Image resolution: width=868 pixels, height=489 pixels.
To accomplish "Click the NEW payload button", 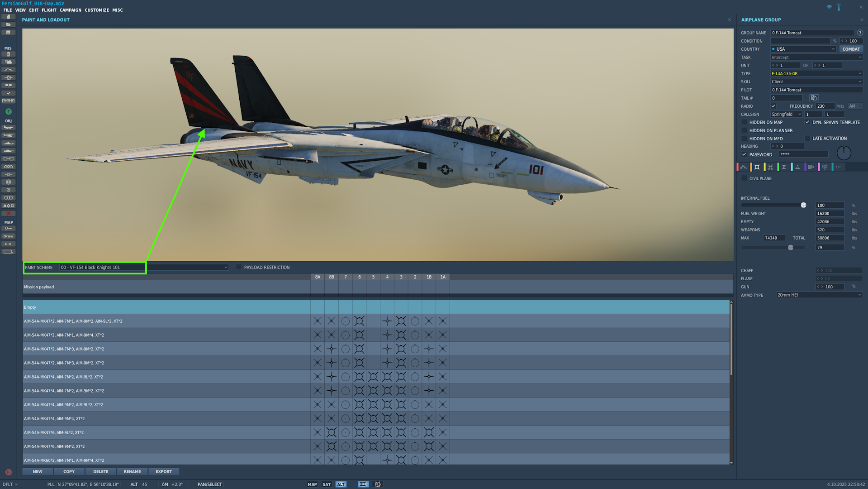I will click(38, 472).
